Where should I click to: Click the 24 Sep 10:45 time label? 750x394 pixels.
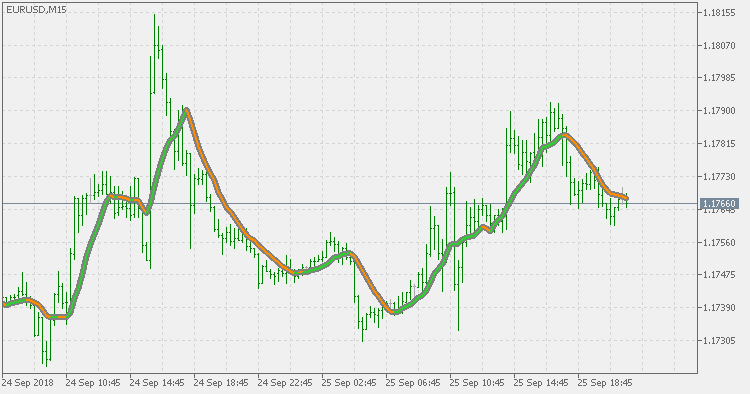pyautogui.click(x=93, y=383)
